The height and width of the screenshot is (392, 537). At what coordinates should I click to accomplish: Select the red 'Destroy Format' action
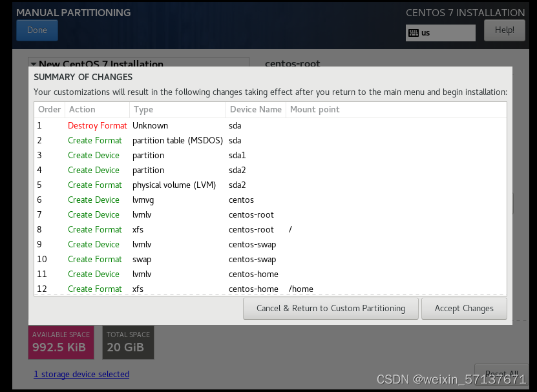98,126
